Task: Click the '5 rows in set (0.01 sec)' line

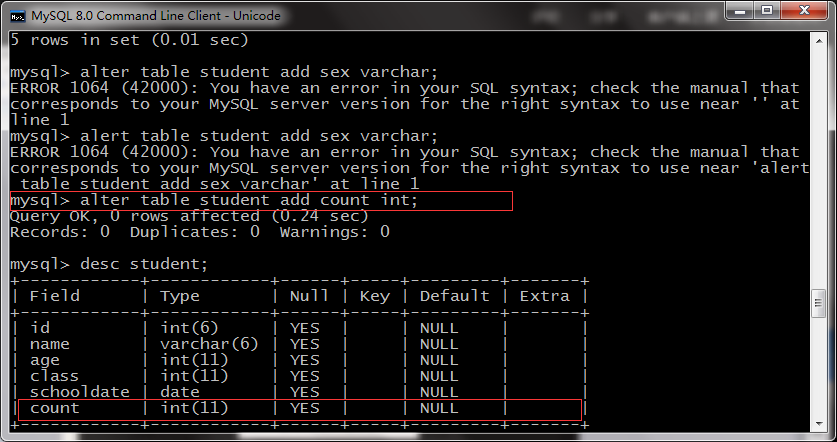Action: pos(129,40)
